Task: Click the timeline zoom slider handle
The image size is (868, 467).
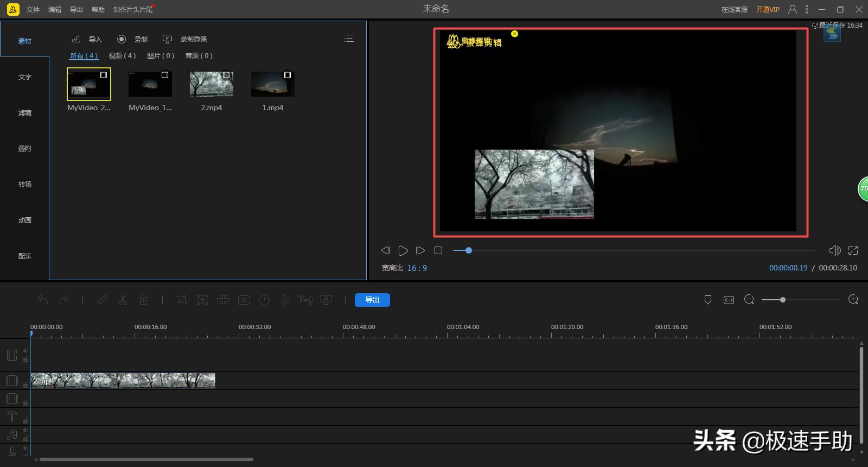Action: point(782,300)
